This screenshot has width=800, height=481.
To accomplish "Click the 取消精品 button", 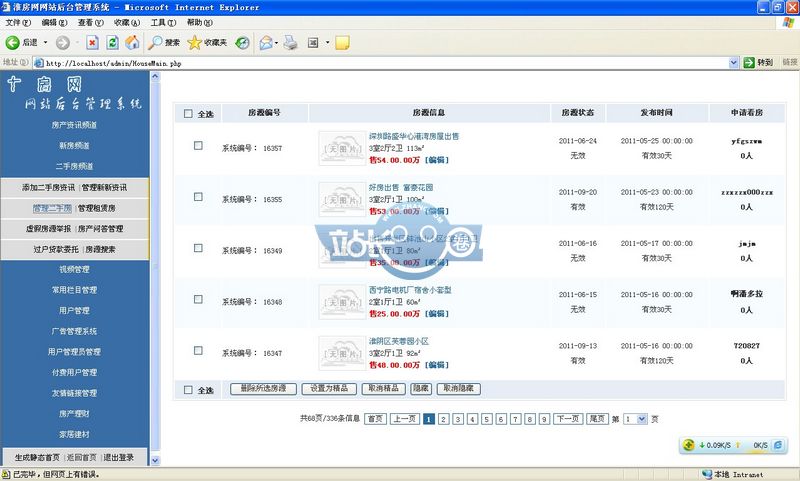I will [384, 389].
